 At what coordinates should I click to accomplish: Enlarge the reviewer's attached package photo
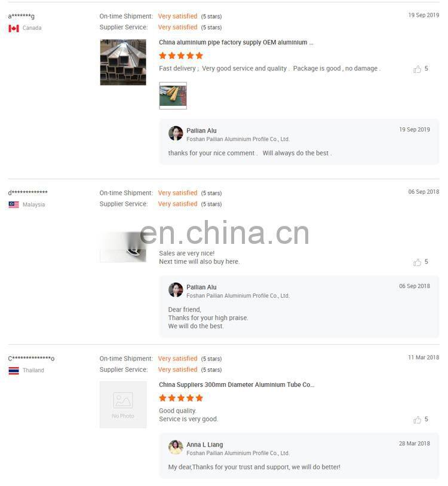point(173,96)
